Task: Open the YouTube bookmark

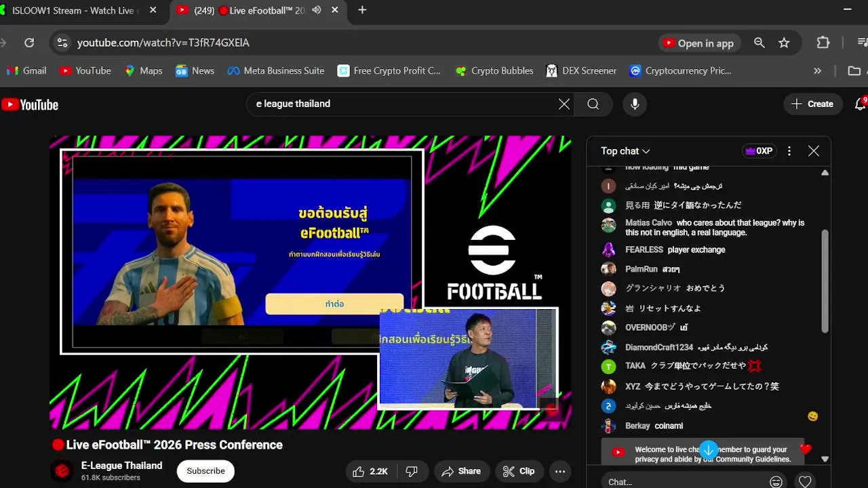Action: pos(85,70)
